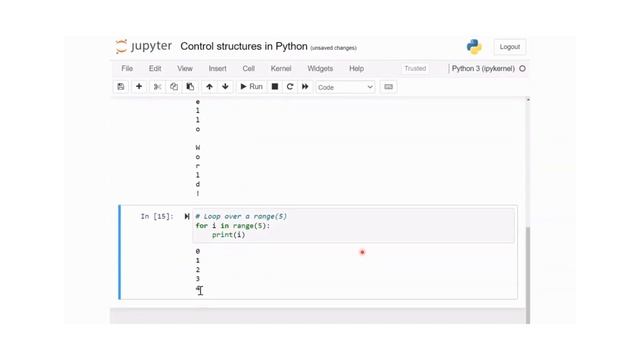Open the Cell menu
This screenshot has height=360, width=640.
click(x=249, y=69)
